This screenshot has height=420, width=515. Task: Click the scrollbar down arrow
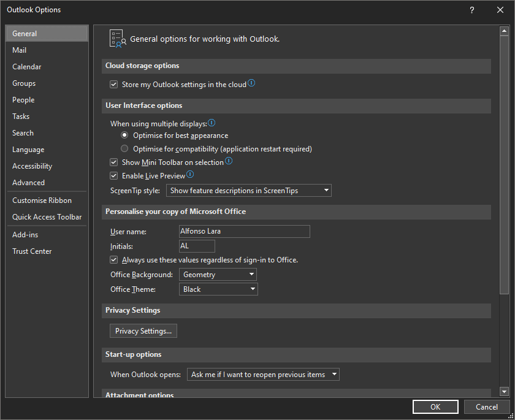pos(504,391)
